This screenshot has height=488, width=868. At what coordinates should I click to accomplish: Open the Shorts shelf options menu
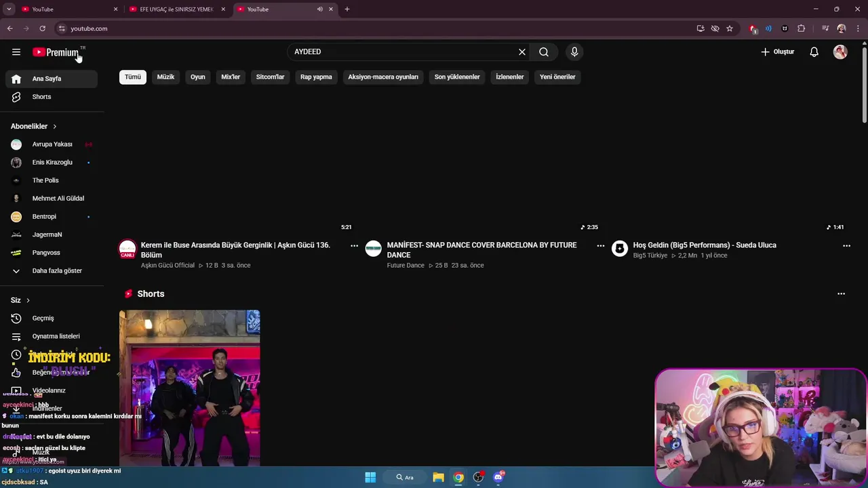click(841, 294)
